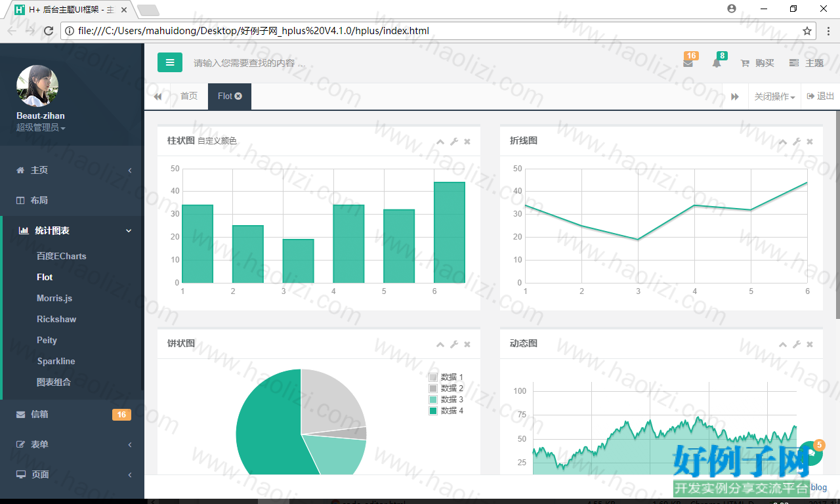Open wrench settings on 柱状图 panel
This screenshot has width=840, height=504.
pos(454,142)
